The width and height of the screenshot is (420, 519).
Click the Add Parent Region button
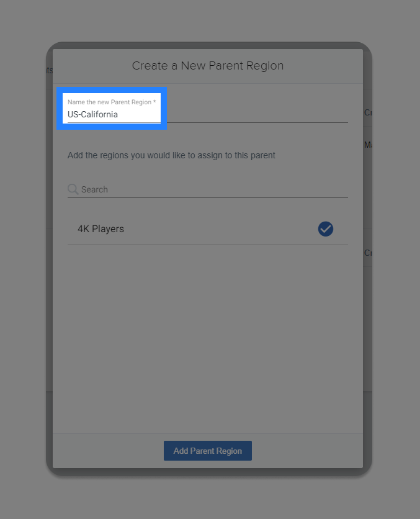[208, 451]
